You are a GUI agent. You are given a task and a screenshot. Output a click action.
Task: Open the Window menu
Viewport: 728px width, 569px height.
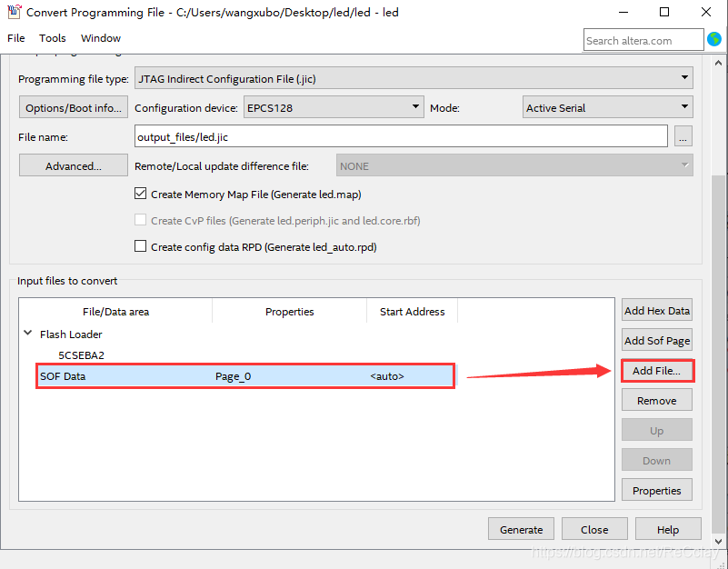[x=101, y=38]
